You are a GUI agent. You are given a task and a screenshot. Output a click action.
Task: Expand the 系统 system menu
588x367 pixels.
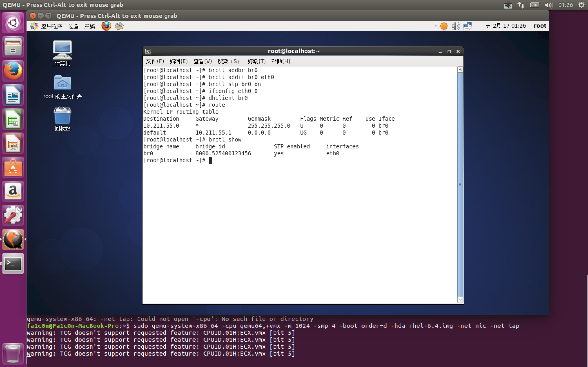click(x=89, y=26)
